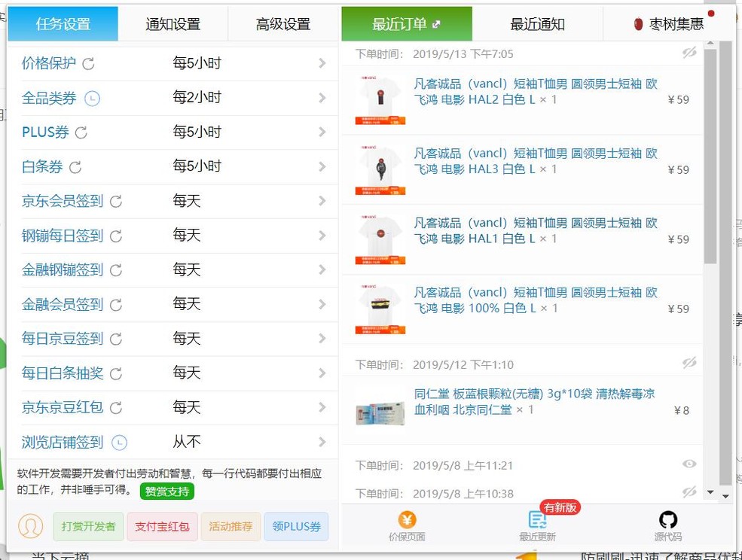Toggle visibility of the 2019/5/8 上午11:21 order
742x560 pixels.
(x=689, y=464)
